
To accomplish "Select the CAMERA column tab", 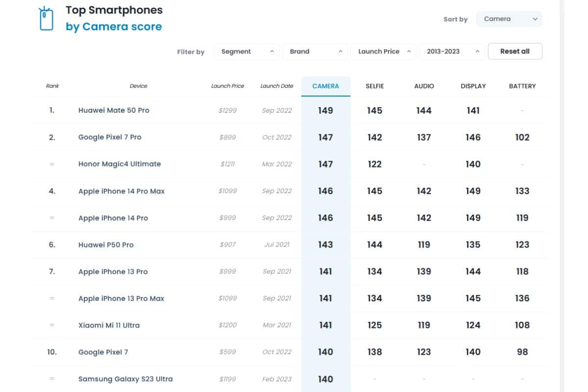I will pyautogui.click(x=326, y=86).
